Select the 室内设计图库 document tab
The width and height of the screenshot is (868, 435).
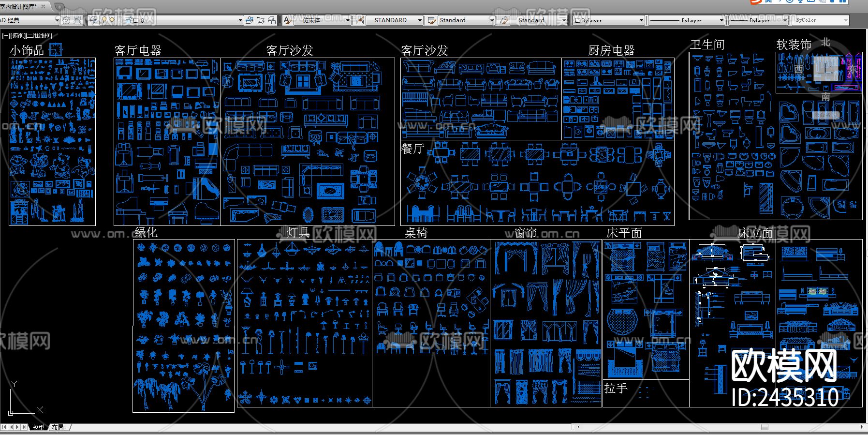[19, 6]
